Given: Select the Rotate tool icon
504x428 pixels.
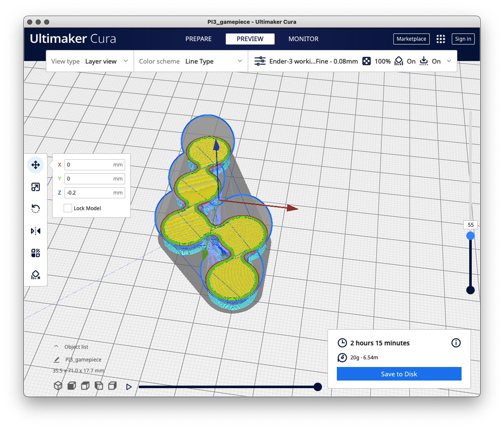Looking at the screenshot, I should click(x=36, y=209).
